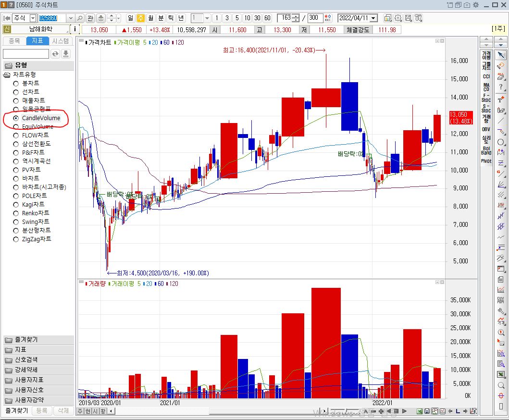
Task: Select the 틱 tick period button
Action: (x=171, y=18)
